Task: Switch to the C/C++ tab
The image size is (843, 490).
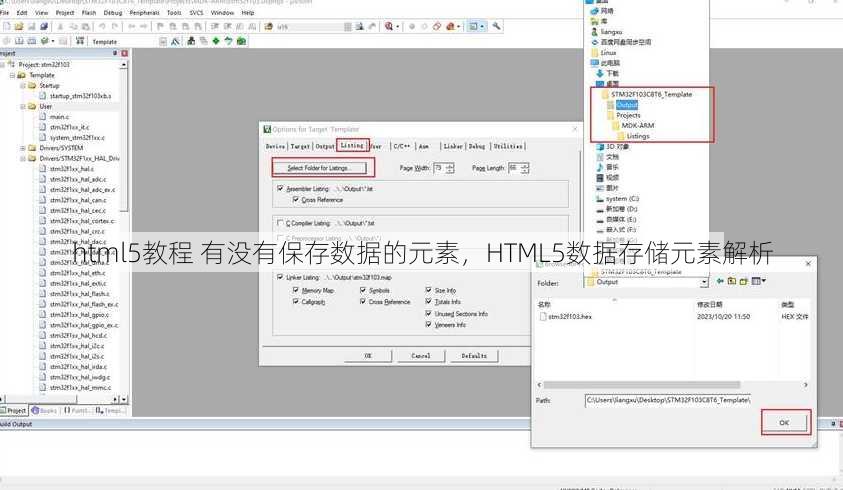Action: tap(401, 146)
